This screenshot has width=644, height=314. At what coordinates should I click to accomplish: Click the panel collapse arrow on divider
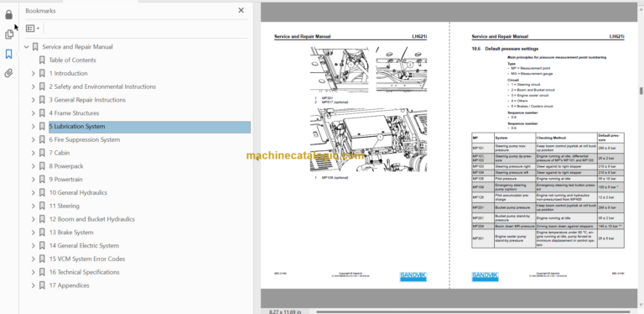257,158
